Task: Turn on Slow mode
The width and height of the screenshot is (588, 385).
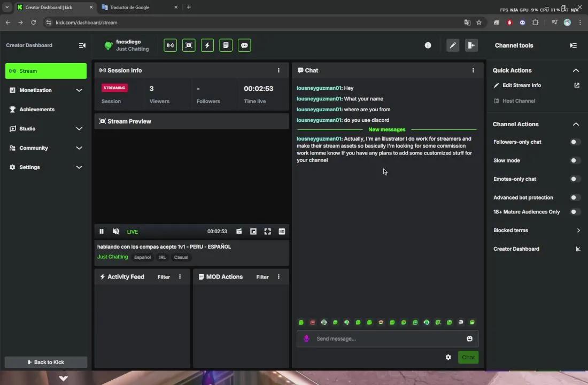Action: click(x=575, y=160)
